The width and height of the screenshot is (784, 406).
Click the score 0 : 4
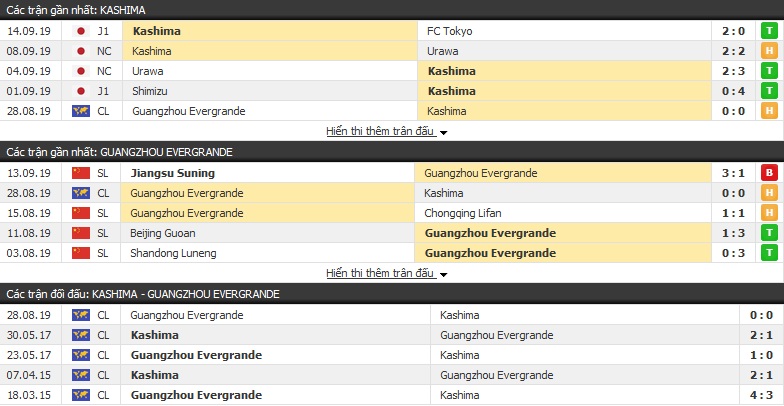734,91
